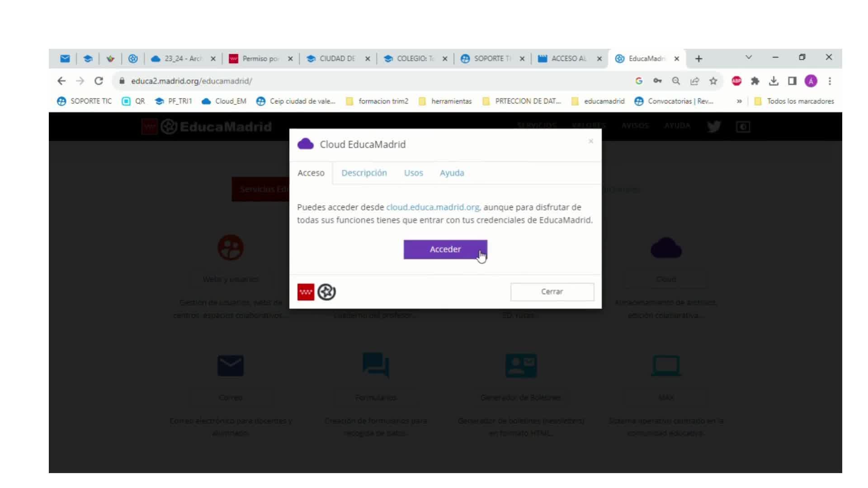Expand the tab search dropdown arrow
Image resolution: width=868 pixels, height=488 pixels.
(749, 57)
